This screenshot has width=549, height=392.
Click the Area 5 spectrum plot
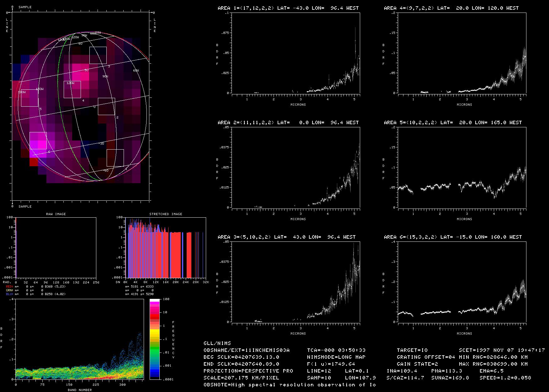pos(462,167)
